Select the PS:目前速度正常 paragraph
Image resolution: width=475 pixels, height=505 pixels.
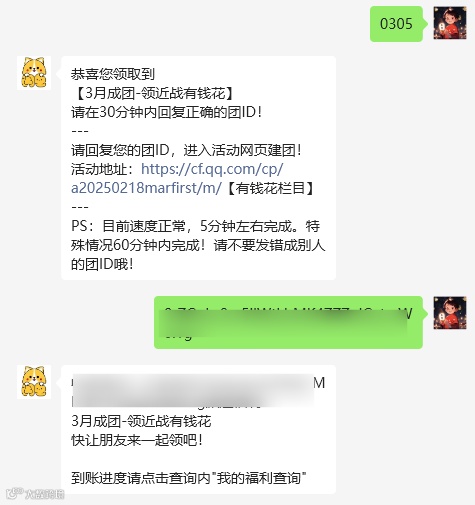(x=198, y=245)
